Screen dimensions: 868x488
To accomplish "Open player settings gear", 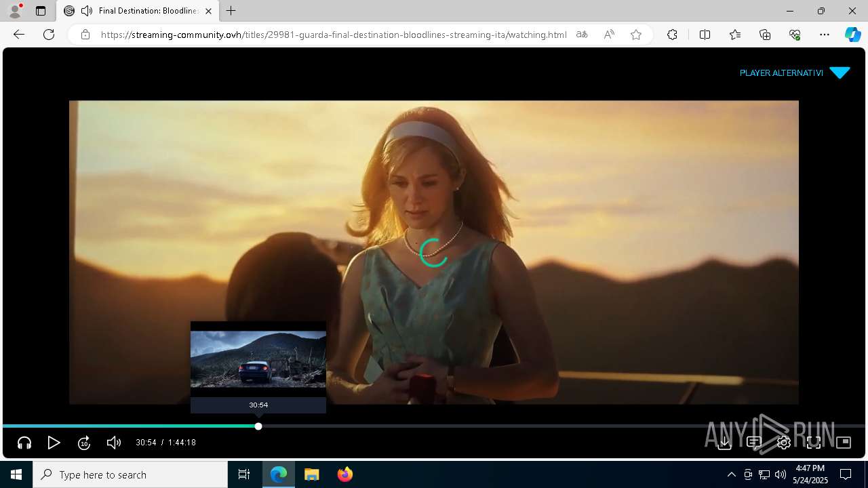I will pos(784,443).
